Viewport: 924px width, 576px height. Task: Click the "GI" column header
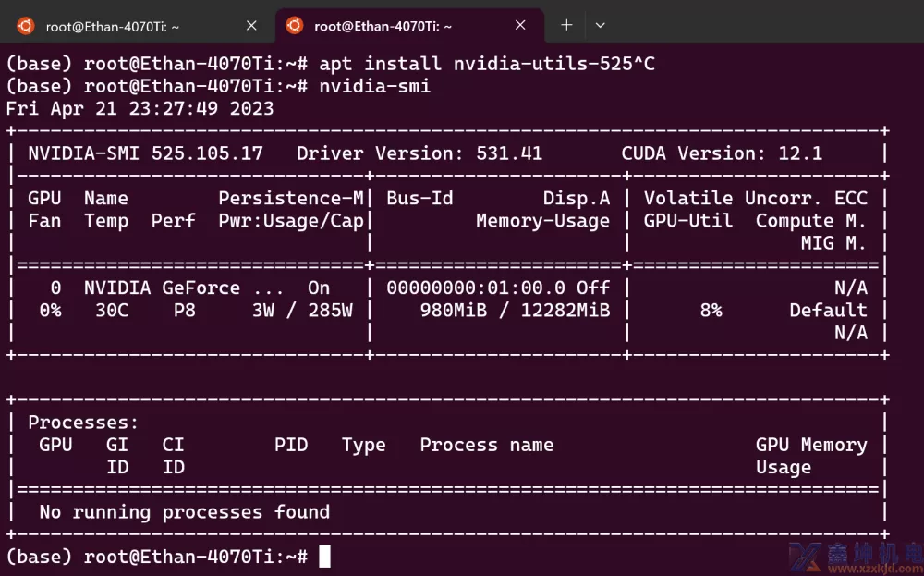click(x=117, y=445)
